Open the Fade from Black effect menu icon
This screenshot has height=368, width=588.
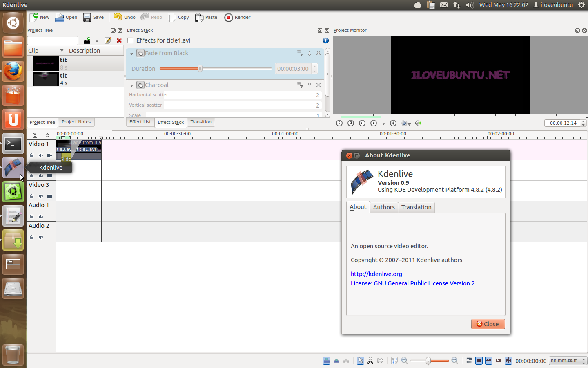(300, 53)
